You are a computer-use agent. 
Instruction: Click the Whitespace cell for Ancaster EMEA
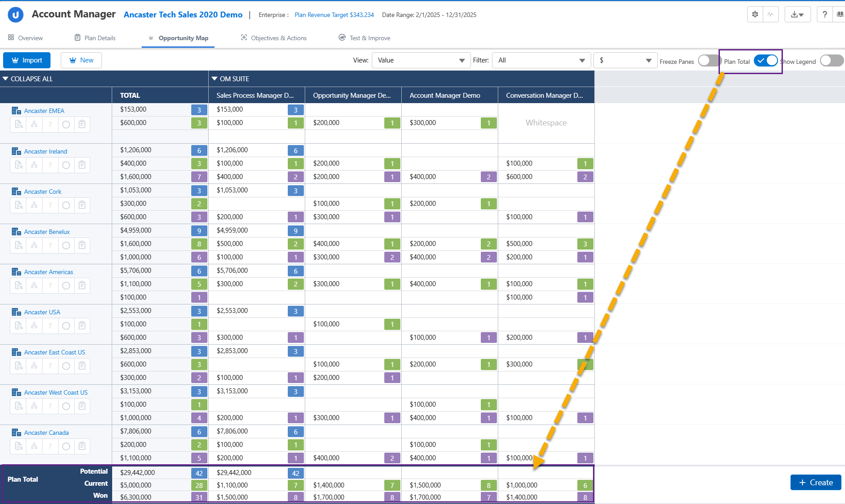[x=546, y=123]
